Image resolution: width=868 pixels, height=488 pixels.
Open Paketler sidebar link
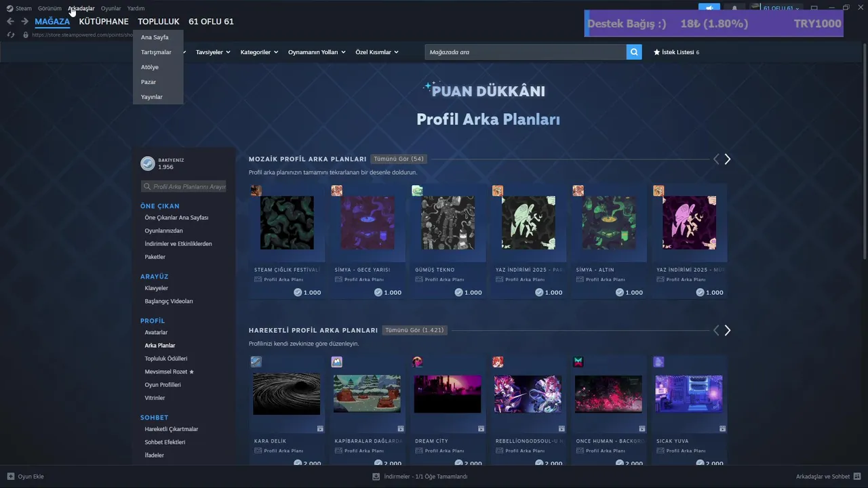pos(155,257)
